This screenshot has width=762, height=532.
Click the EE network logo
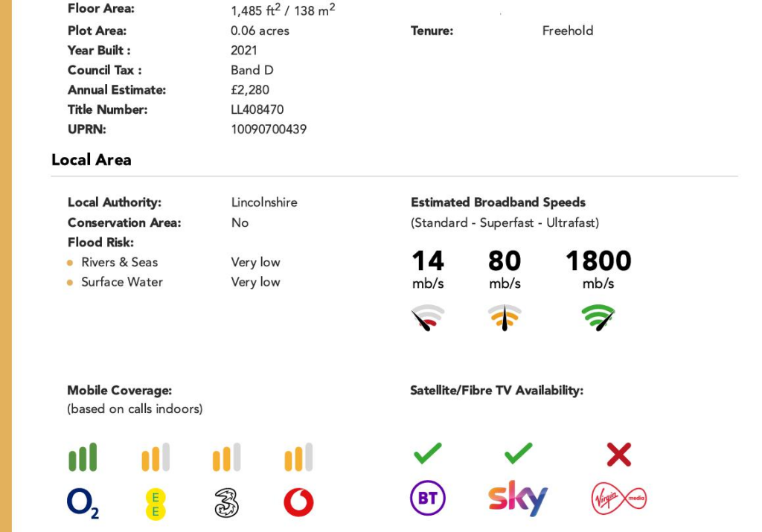tap(155, 504)
